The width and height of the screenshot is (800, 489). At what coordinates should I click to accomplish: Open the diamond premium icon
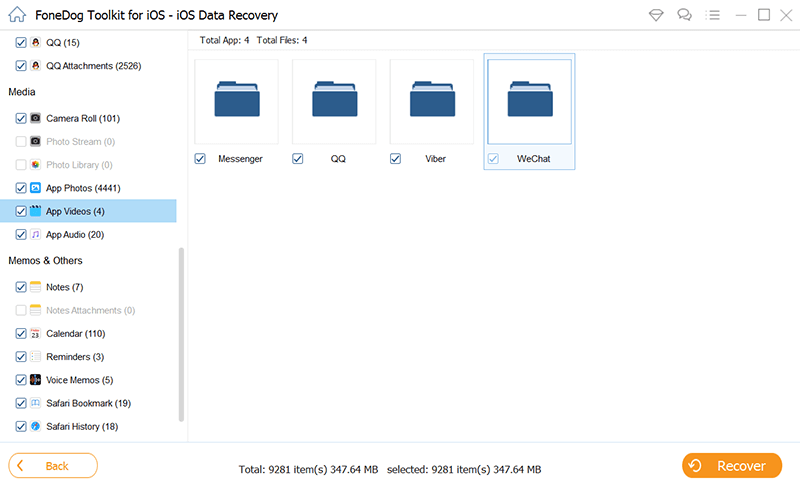(x=656, y=15)
